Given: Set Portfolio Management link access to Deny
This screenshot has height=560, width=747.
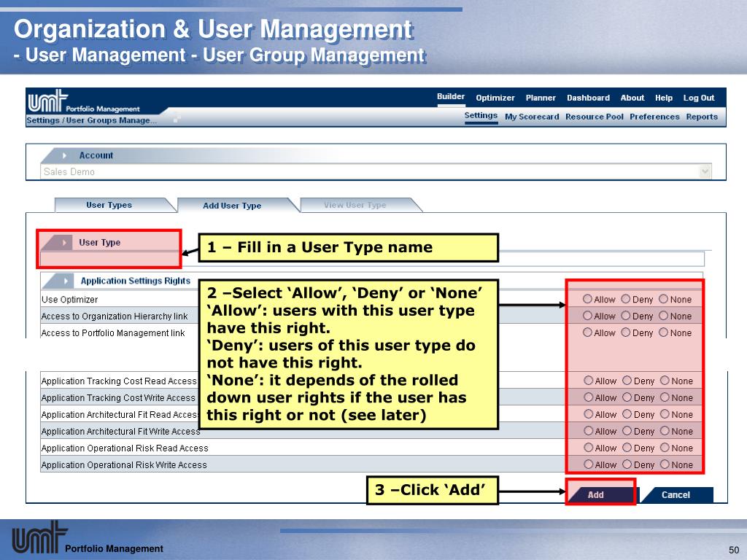Looking at the screenshot, I should click(625, 332).
